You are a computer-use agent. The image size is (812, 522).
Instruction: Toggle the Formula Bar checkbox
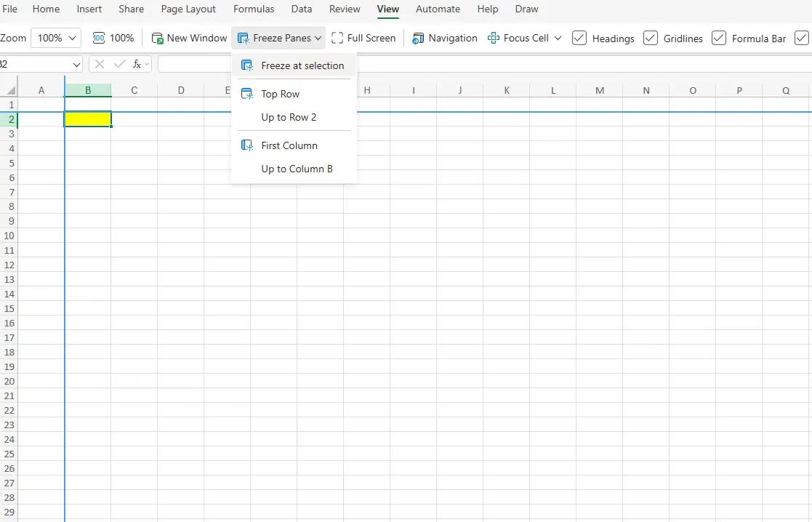718,38
